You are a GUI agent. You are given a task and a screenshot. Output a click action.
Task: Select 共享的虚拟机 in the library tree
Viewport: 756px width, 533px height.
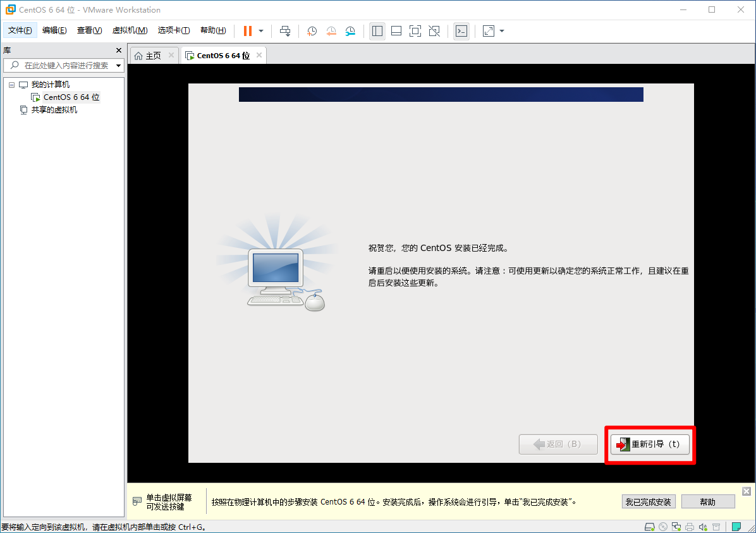pyautogui.click(x=54, y=110)
